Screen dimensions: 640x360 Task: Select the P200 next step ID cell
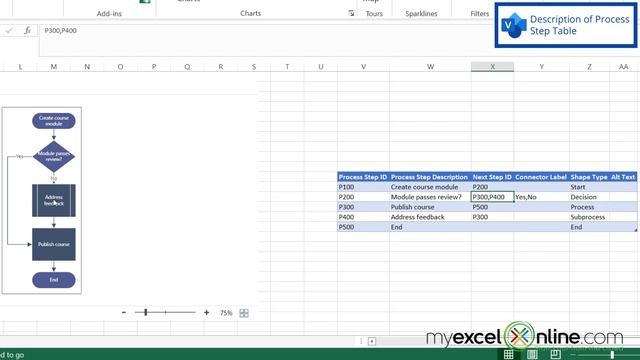tap(492, 187)
